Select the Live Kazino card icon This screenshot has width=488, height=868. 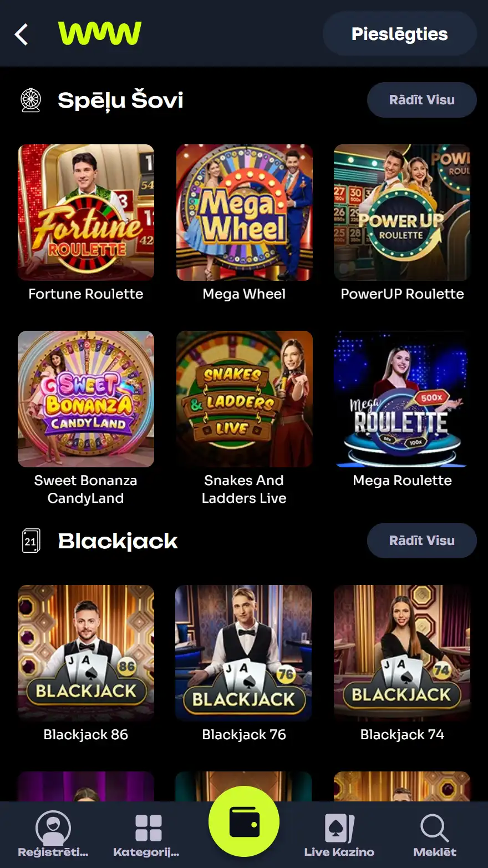339,827
